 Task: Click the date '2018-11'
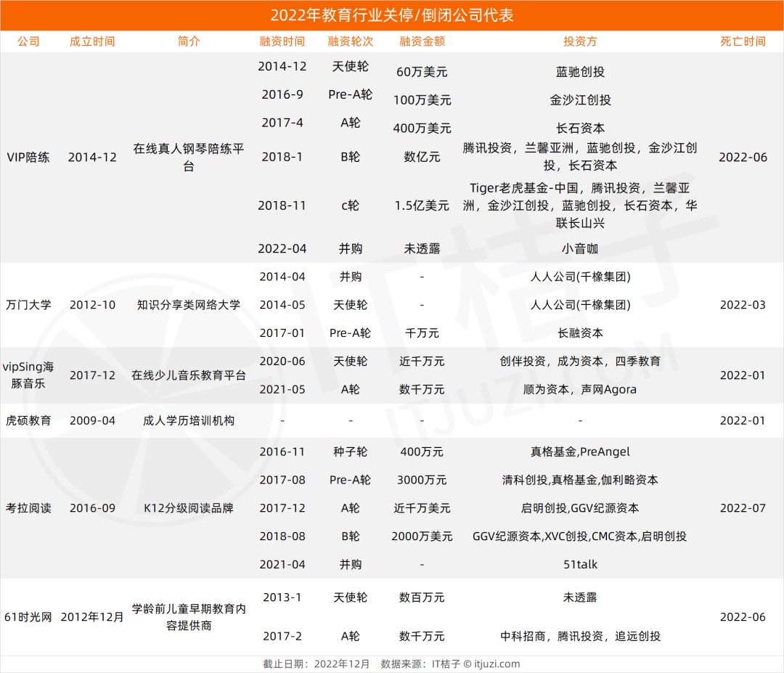point(282,205)
